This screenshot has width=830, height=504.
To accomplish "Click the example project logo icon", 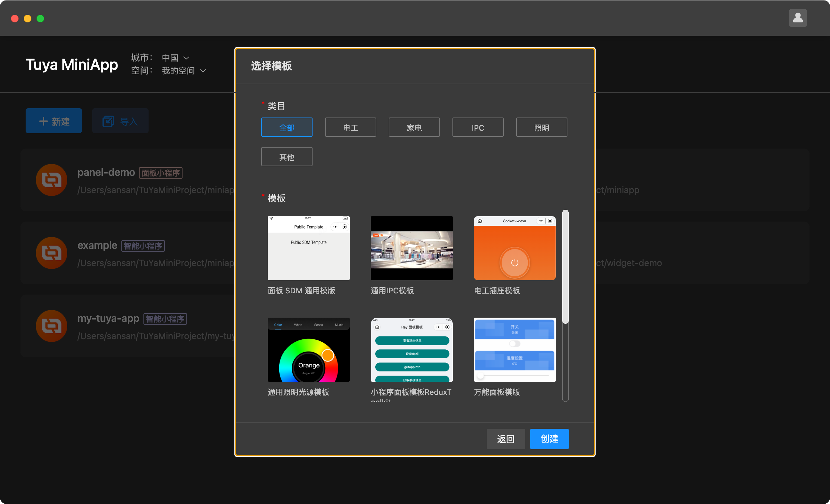I will [52, 253].
